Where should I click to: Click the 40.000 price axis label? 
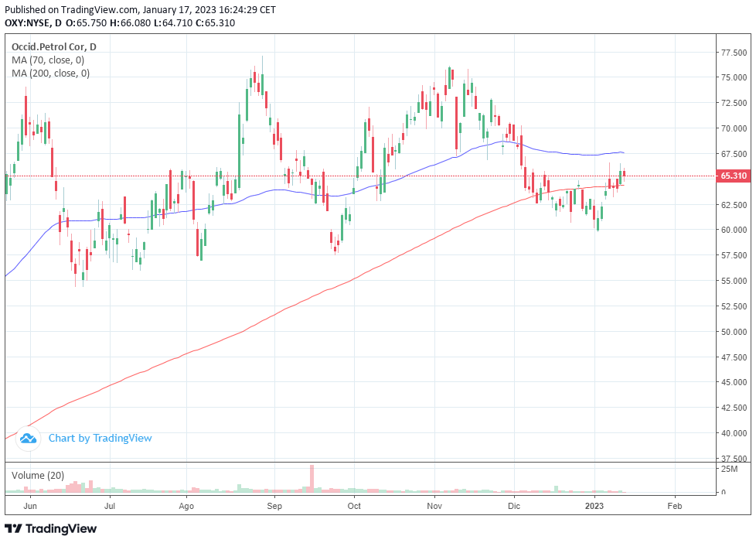tap(734, 433)
